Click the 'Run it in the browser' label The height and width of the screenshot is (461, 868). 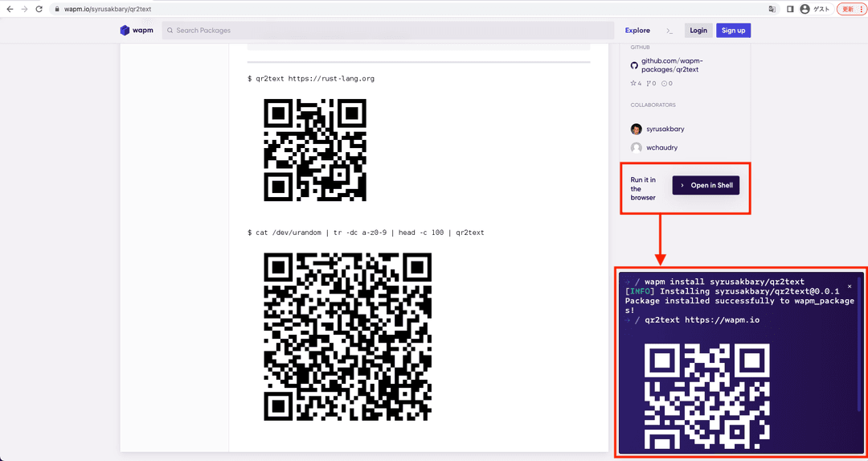644,188
